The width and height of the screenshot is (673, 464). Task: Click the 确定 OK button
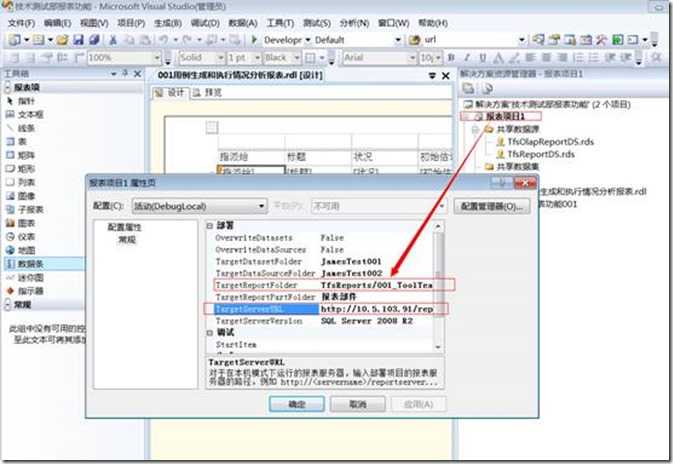tap(297, 404)
